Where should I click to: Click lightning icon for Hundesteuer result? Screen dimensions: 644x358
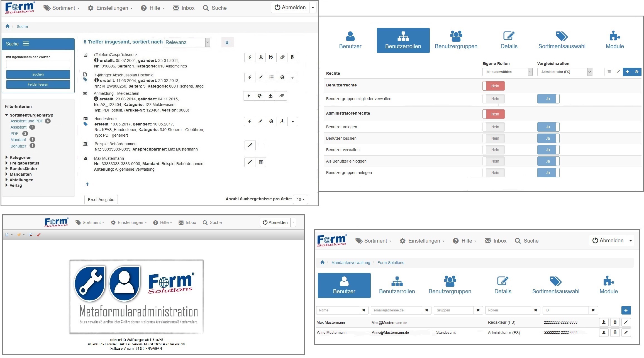pyautogui.click(x=250, y=121)
